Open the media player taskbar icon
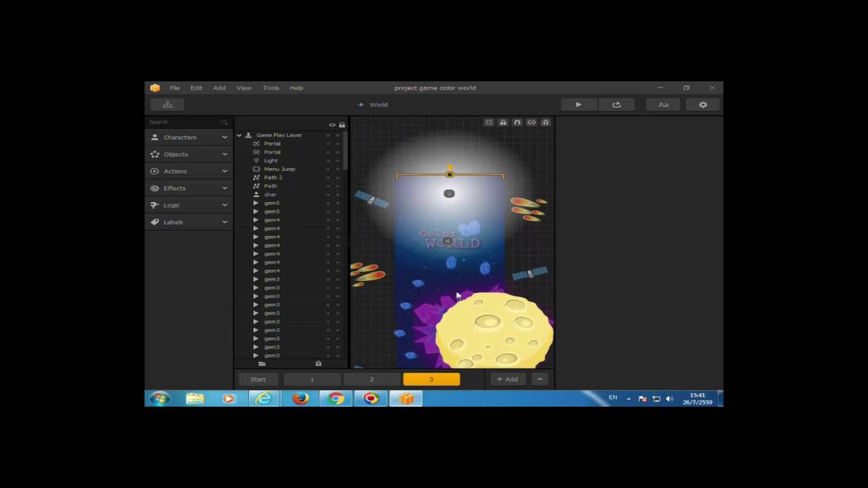The image size is (868, 488). tap(229, 399)
